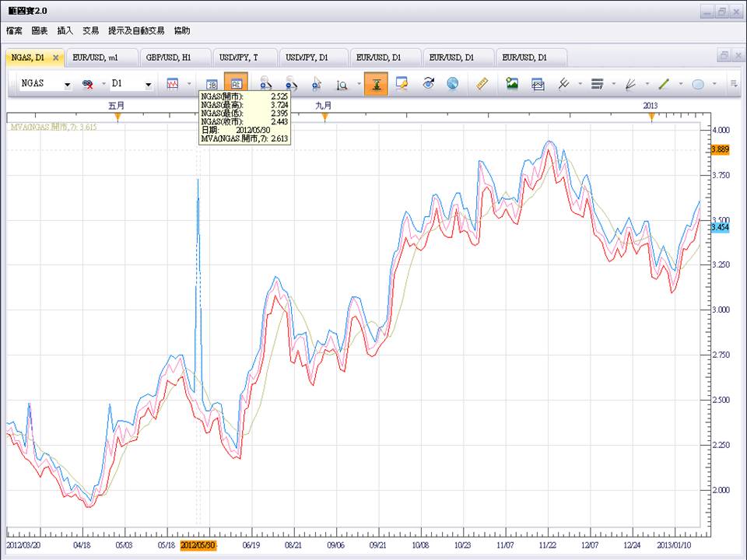
Task: Click the highlighted 2012/05/30 date label
Action: (x=198, y=545)
